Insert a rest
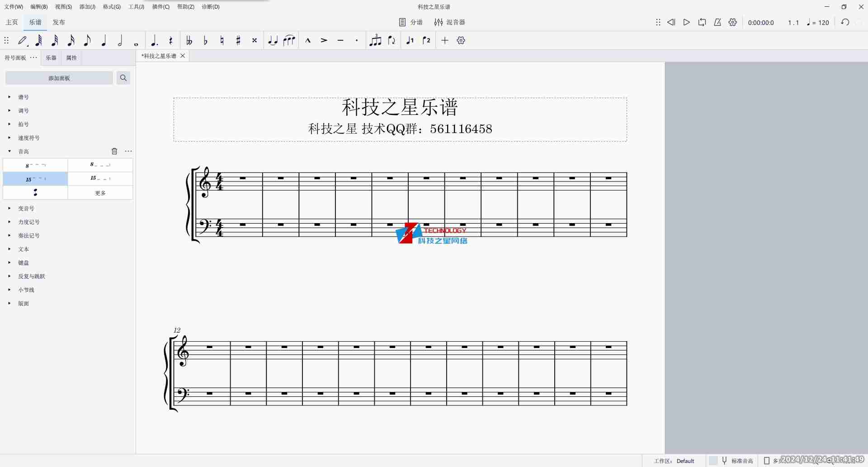868x467 pixels. (x=171, y=40)
